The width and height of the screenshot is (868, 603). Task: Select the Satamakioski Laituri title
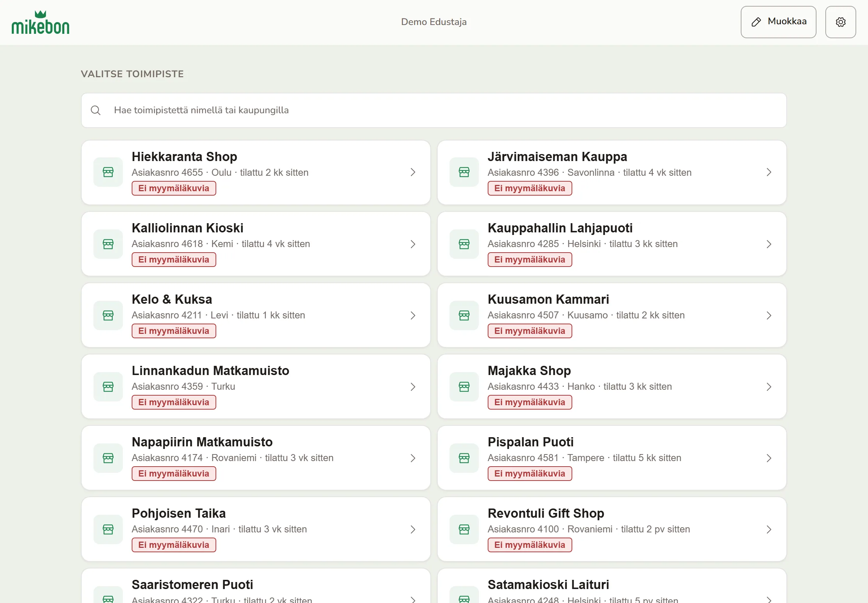pyautogui.click(x=548, y=585)
